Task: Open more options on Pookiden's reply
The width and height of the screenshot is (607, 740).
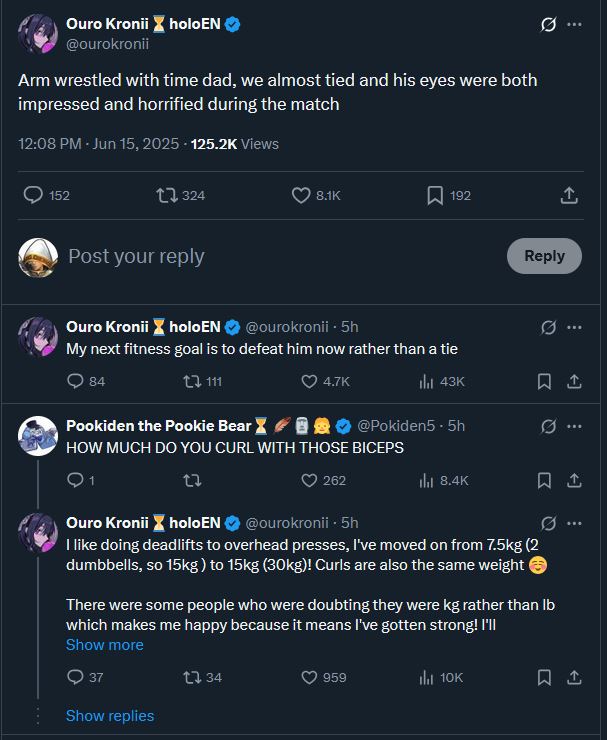Action: (574, 426)
